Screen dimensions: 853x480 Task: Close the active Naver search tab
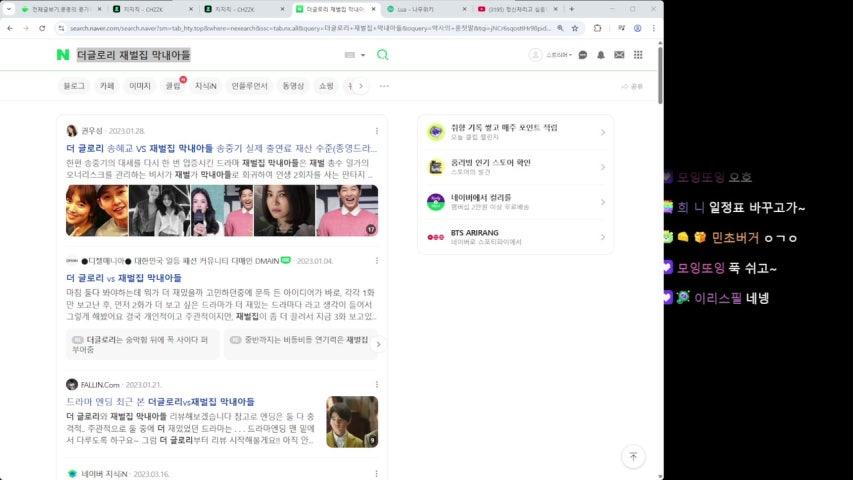tap(373, 9)
